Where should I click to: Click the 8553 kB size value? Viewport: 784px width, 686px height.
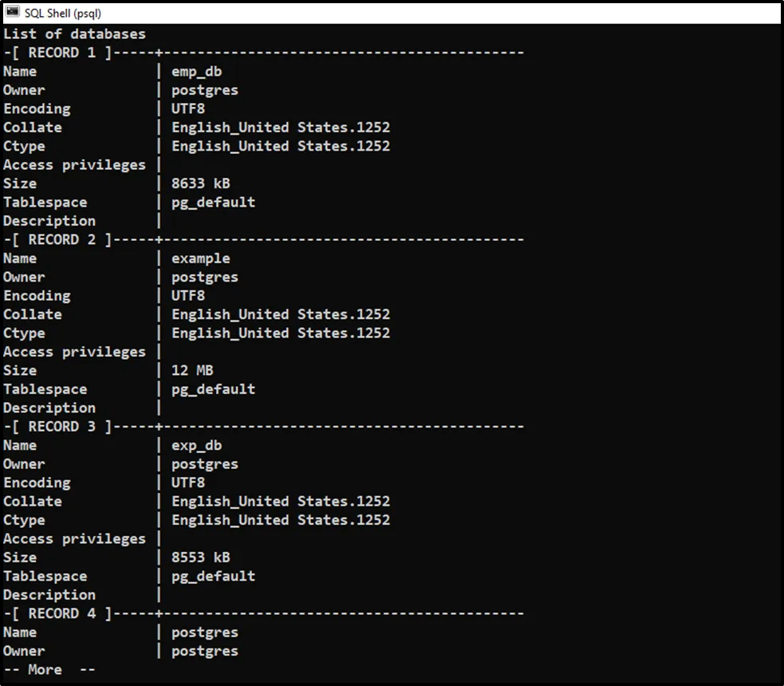coord(201,558)
